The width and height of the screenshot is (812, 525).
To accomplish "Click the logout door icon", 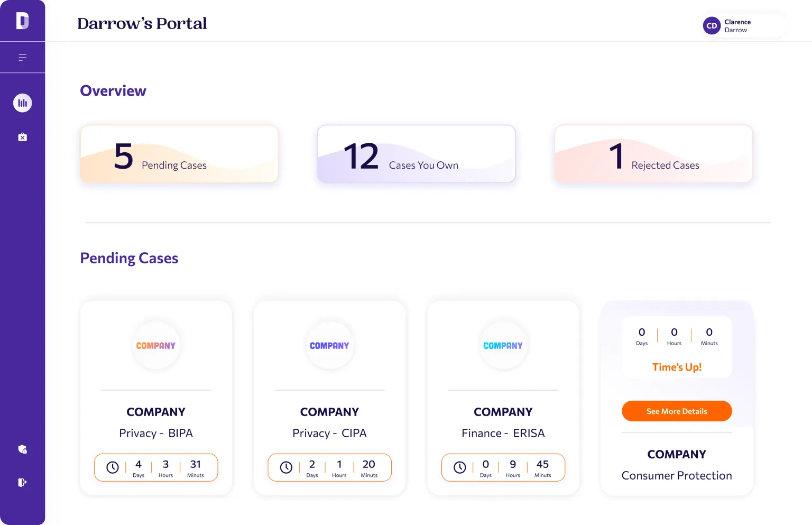I will pos(22,482).
